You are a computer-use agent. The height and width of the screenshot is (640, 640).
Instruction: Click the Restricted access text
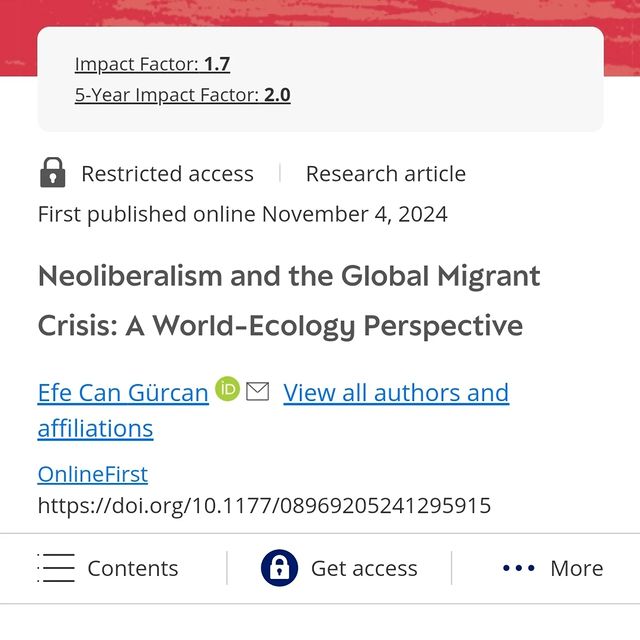coord(167,173)
